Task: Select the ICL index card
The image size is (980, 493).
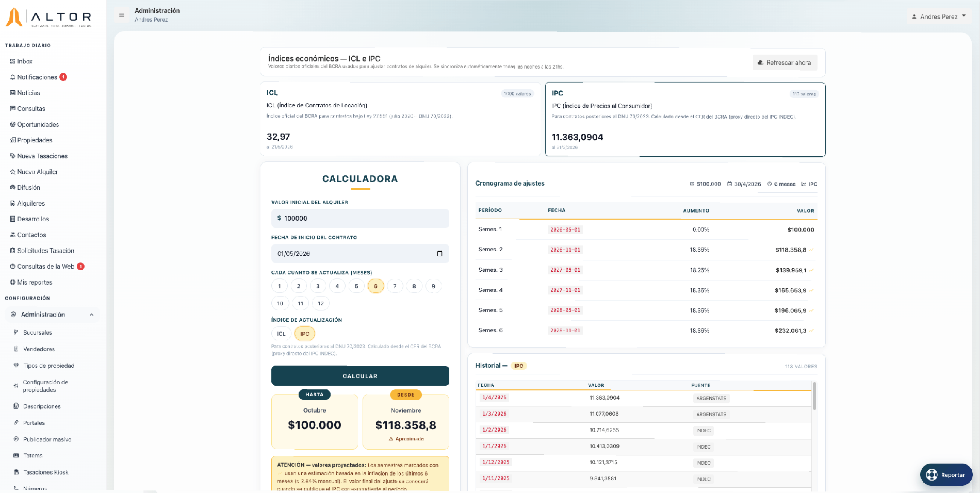Action: [x=400, y=119]
